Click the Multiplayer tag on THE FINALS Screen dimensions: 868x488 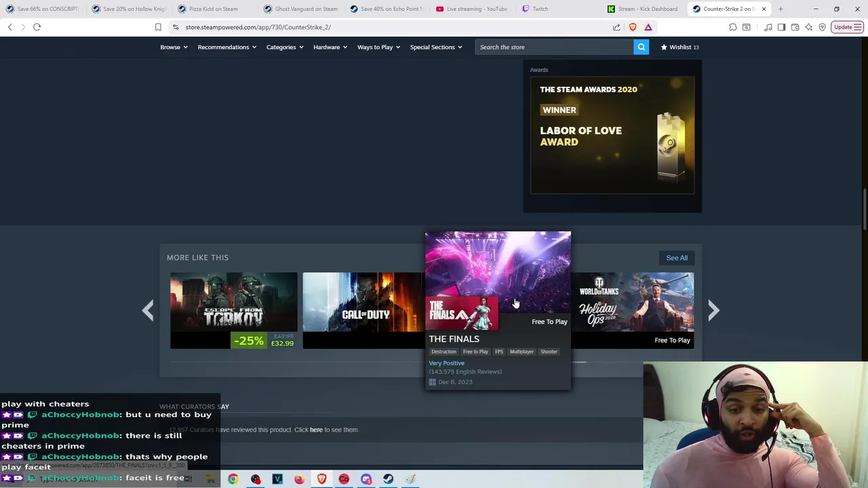(521, 352)
